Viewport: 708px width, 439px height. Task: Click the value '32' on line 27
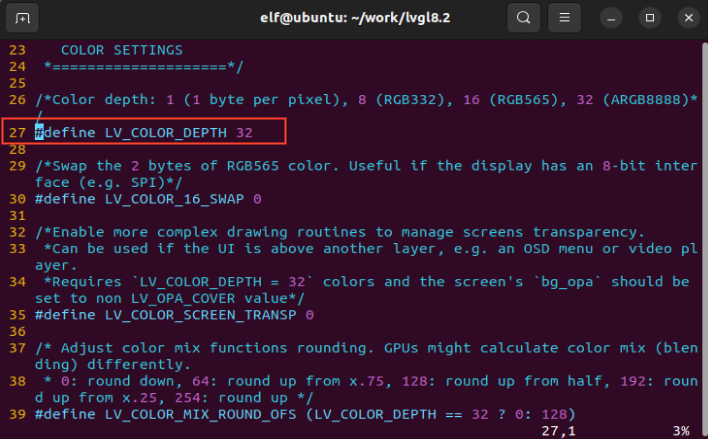coord(244,133)
